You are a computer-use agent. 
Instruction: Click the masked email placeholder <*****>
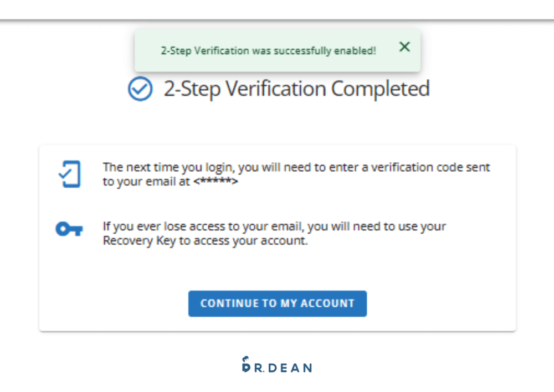(x=216, y=182)
